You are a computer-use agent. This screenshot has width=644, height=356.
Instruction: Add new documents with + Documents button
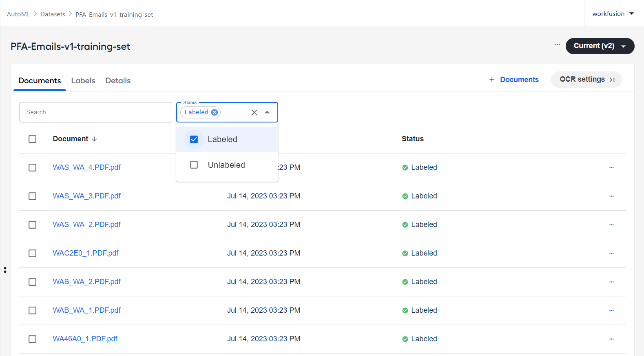pos(514,80)
